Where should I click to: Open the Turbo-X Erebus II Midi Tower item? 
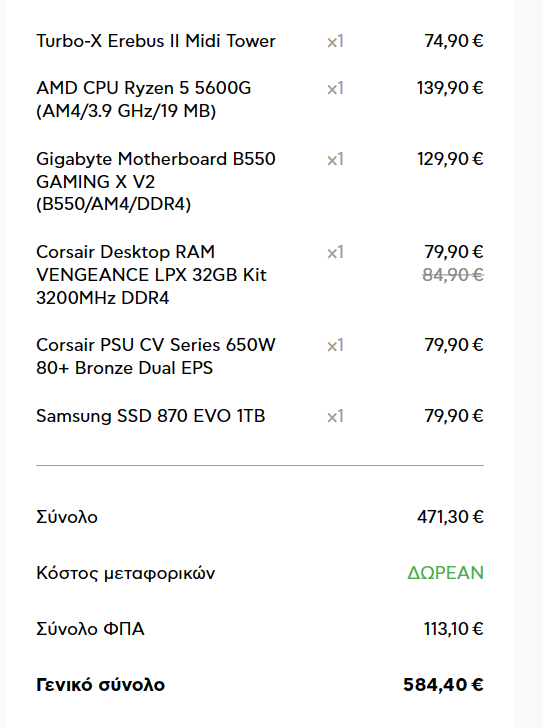[156, 41]
